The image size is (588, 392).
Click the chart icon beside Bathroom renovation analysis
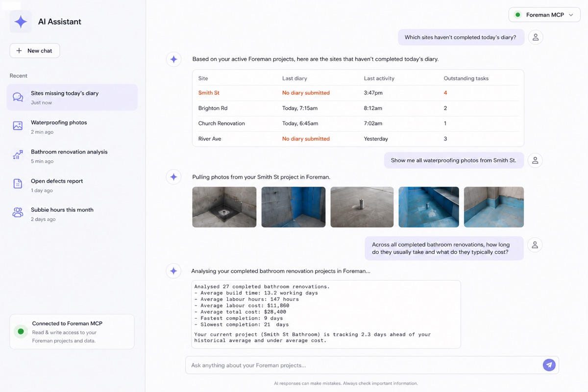(x=18, y=155)
